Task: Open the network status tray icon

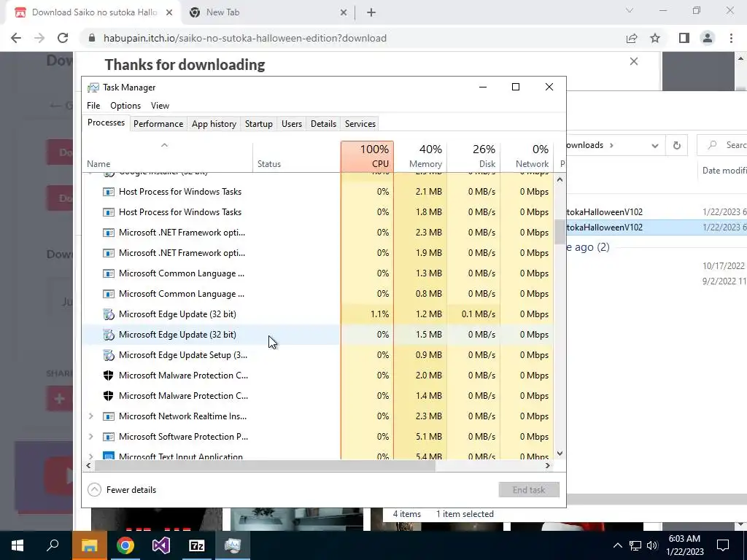Action: (x=635, y=545)
